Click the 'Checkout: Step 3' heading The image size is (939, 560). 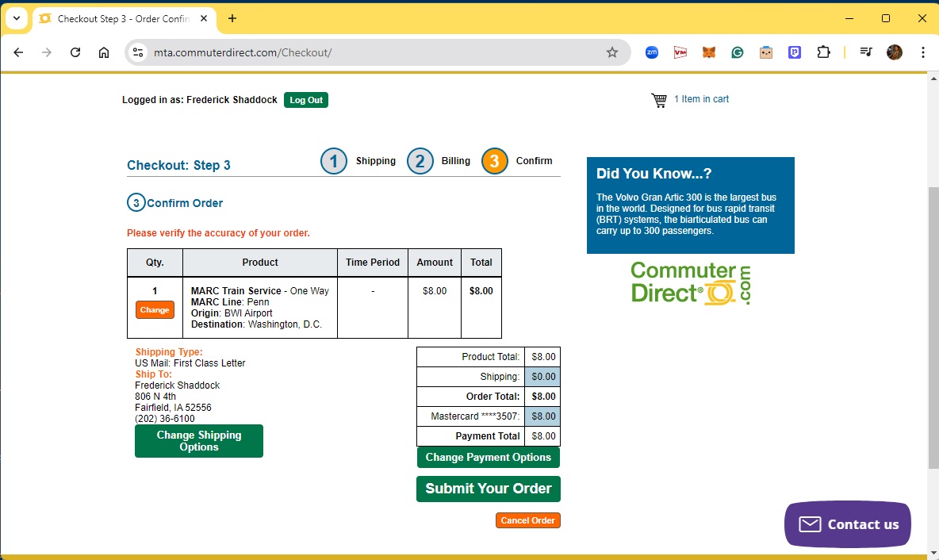tap(178, 165)
